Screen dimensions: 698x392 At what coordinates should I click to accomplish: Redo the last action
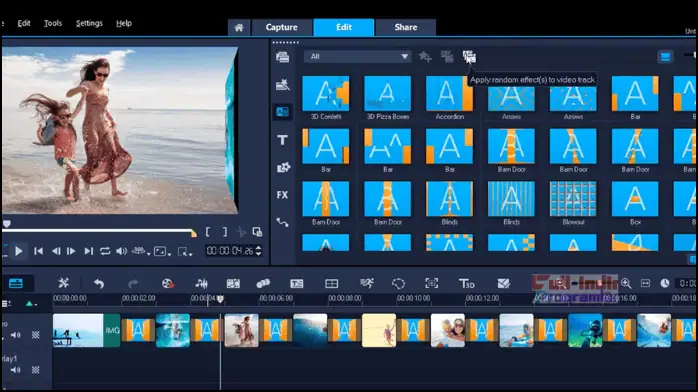tap(133, 283)
